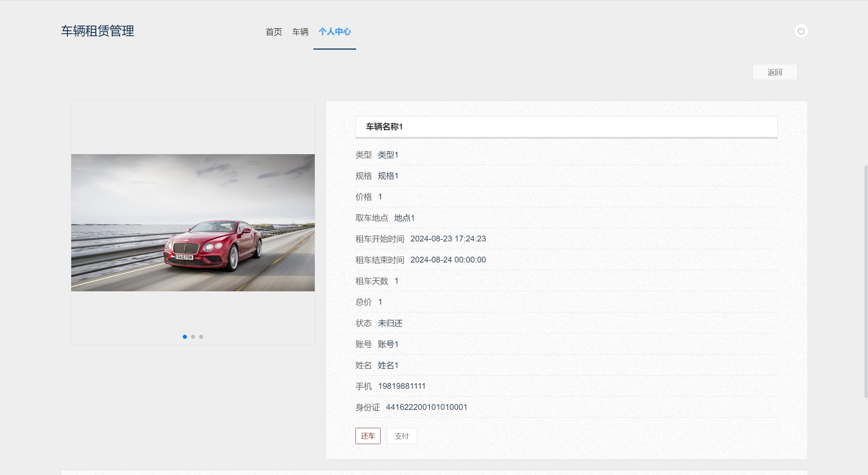This screenshot has height=475, width=868.
Task: Open the 首页 navigation tab
Action: pyautogui.click(x=273, y=32)
